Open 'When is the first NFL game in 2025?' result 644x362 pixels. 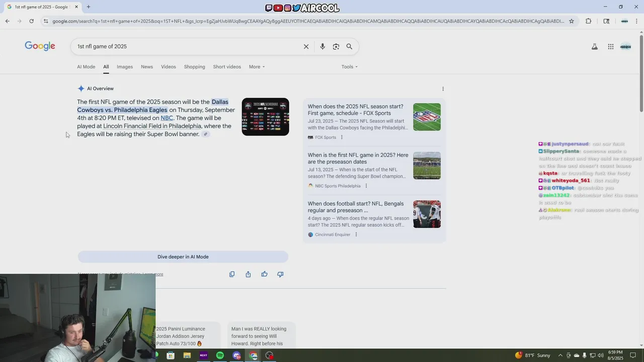pos(358,158)
